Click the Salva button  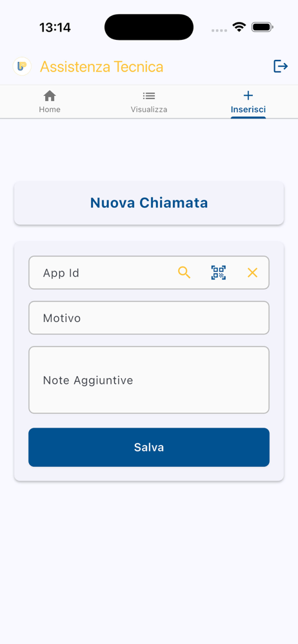click(149, 448)
